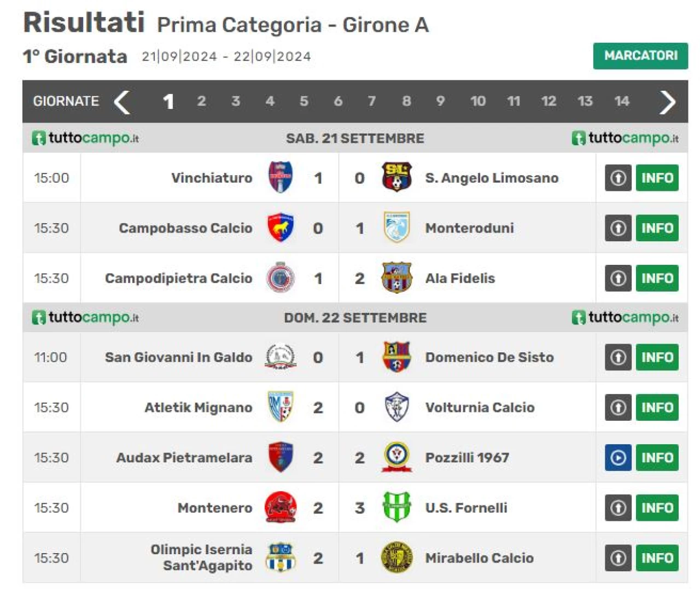Click the gray arrow icon in Vinchiaturo match row
The height and width of the screenshot is (598, 700).
(x=618, y=178)
